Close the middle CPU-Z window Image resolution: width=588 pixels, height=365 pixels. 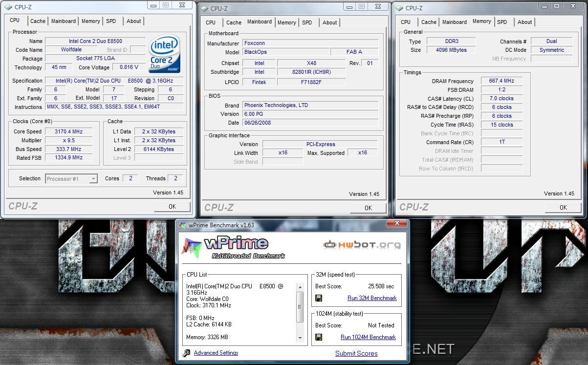pos(377,6)
